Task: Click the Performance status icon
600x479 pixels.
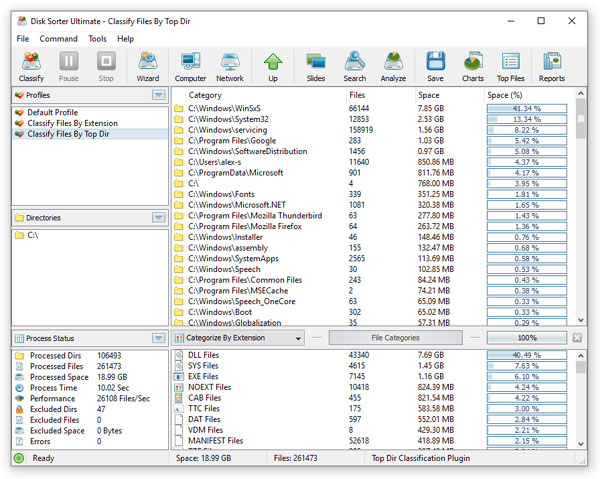Action: [20, 399]
